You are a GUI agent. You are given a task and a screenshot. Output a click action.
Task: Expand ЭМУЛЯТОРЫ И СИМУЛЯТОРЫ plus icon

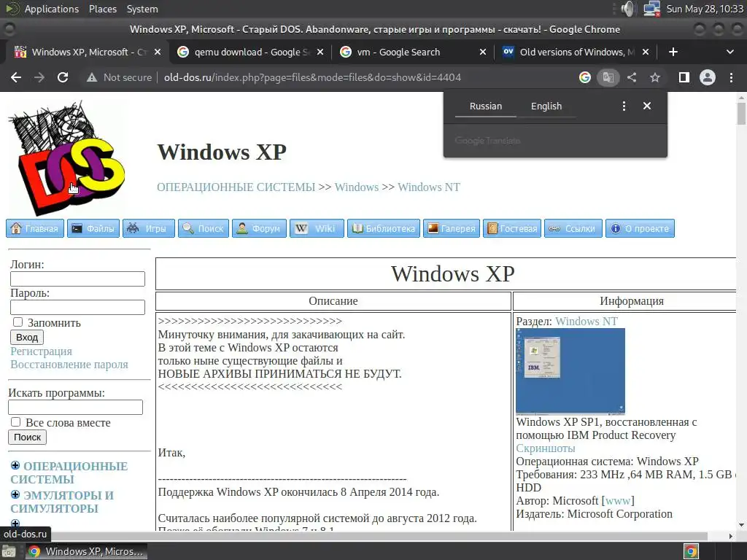pos(15,494)
